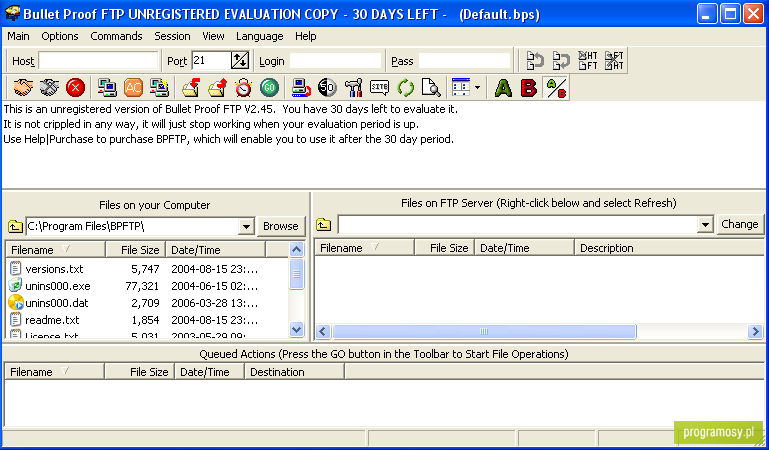Click local file list scroll up arrow
Viewport: 769px width, 450px height.
click(x=296, y=250)
